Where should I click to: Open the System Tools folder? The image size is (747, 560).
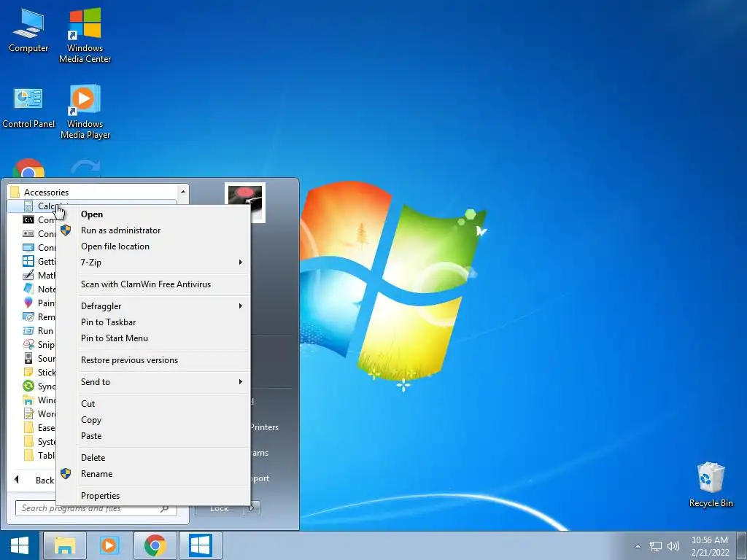pos(39,441)
